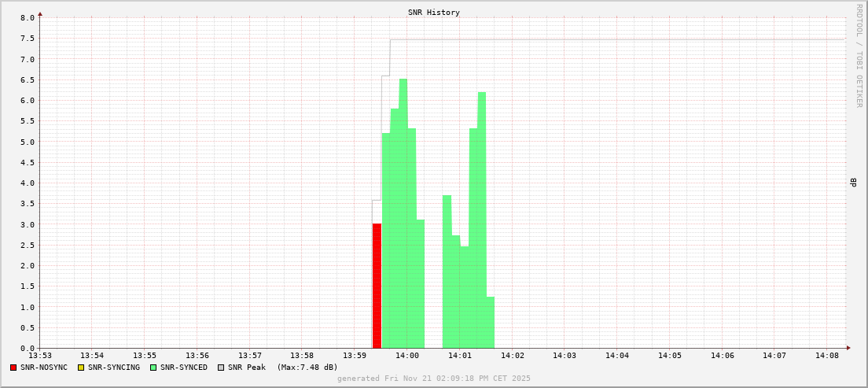Click the SNR History chart title
Screen dimensions: 868x388
coord(434,13)
